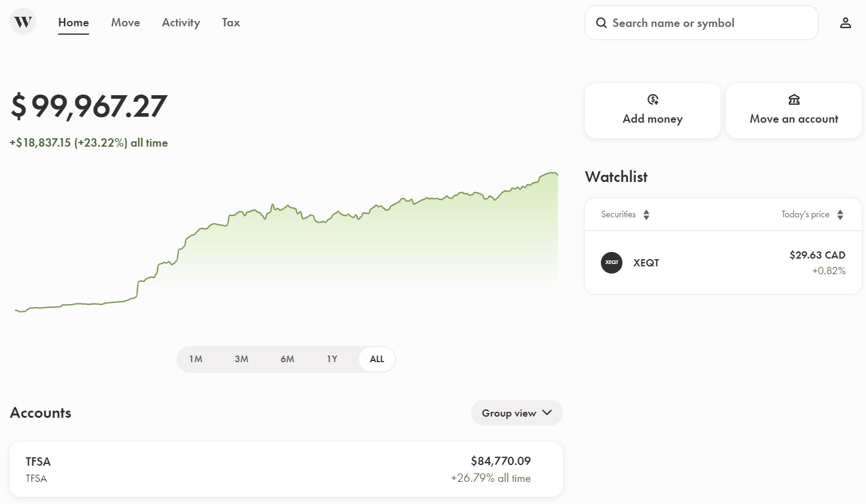This screenshot has width=866, height=504.
Task: Click the Today's price sort arrows
Action: pos(840,214)
